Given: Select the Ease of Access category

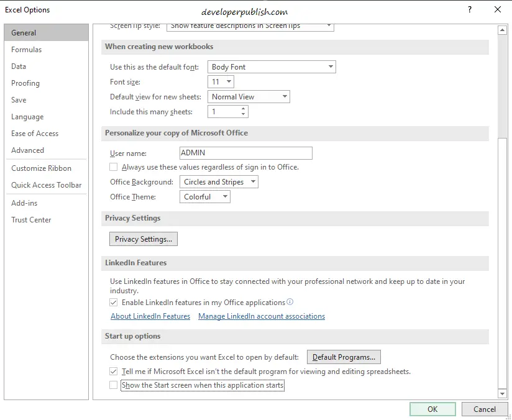Looking at the screenshot, I should pos(46,133).
